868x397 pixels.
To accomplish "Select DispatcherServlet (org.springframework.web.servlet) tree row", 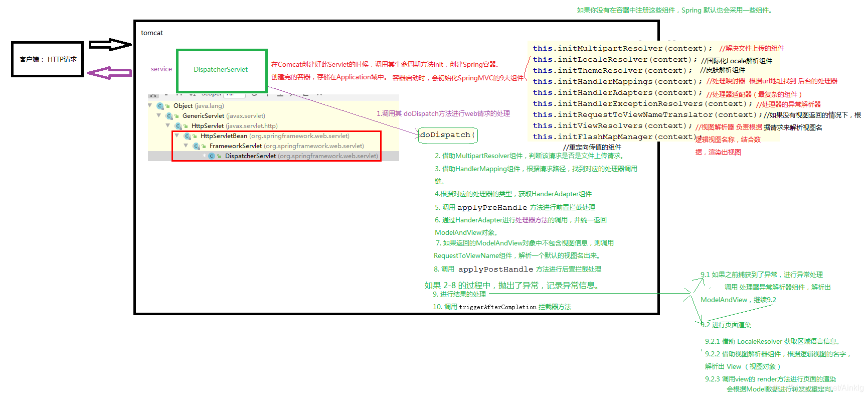I will [301, 156].
